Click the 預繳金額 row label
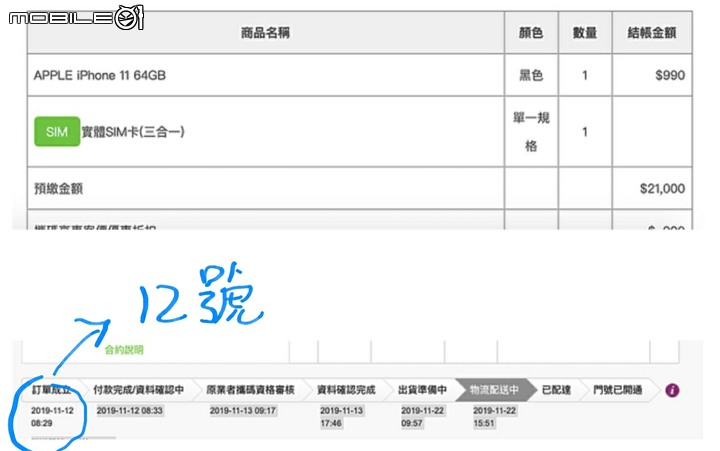Image resolution: width=720 pixels, height=451 pixels. (58, 189)
